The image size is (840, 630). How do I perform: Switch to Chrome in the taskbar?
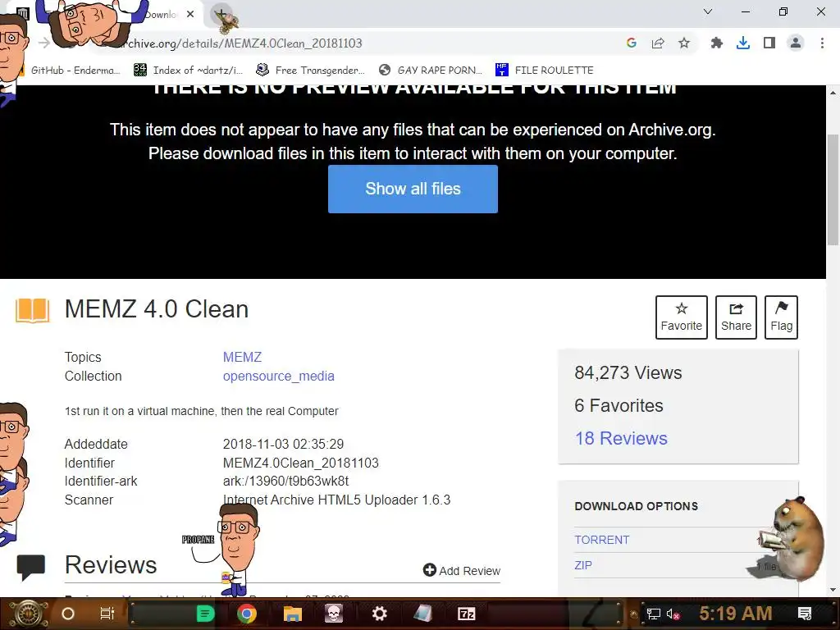(246, 614)
